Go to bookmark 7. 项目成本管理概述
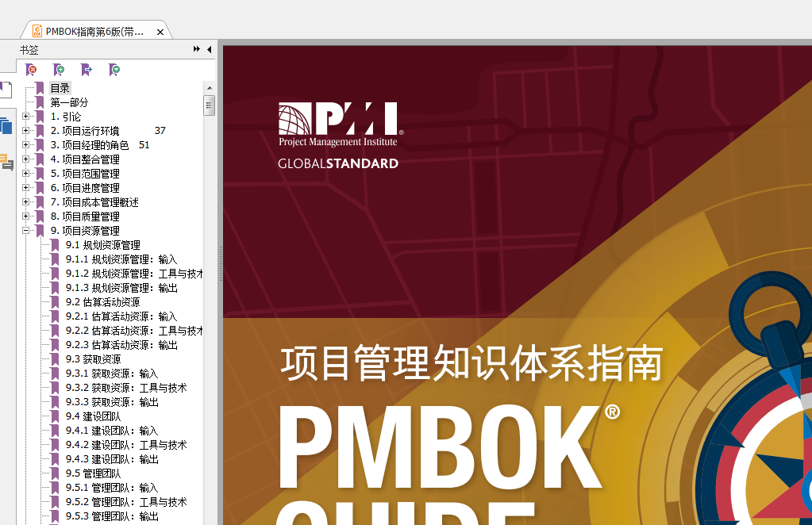 tap(94, 202)
